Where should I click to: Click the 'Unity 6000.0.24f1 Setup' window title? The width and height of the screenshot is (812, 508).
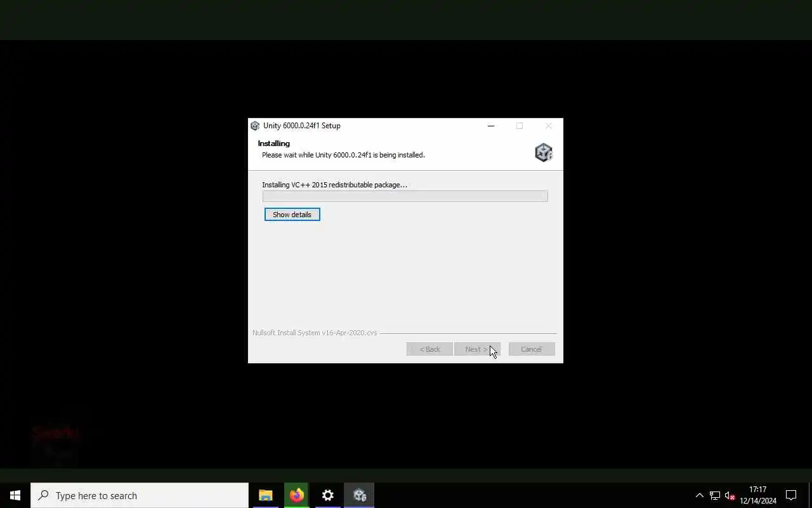click(x=302, y=126)
